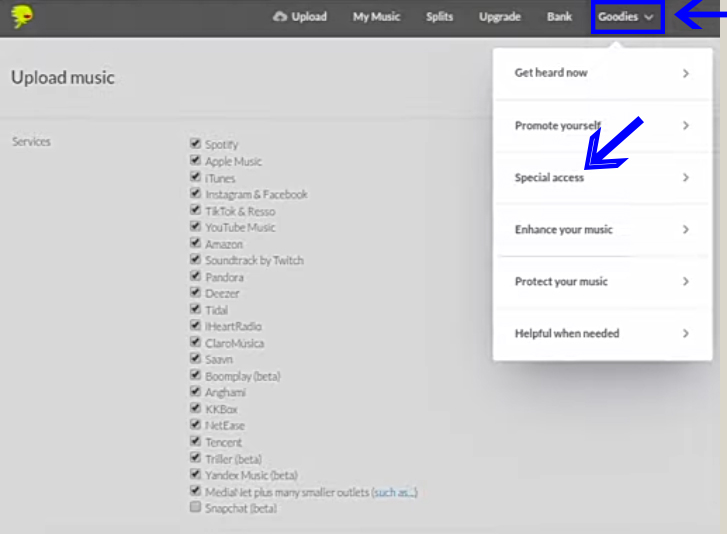The height and width of the screenshot is (534, 727).
Task: Uncheck the iHeartRadio checkbox
Action: click(195, 325)
